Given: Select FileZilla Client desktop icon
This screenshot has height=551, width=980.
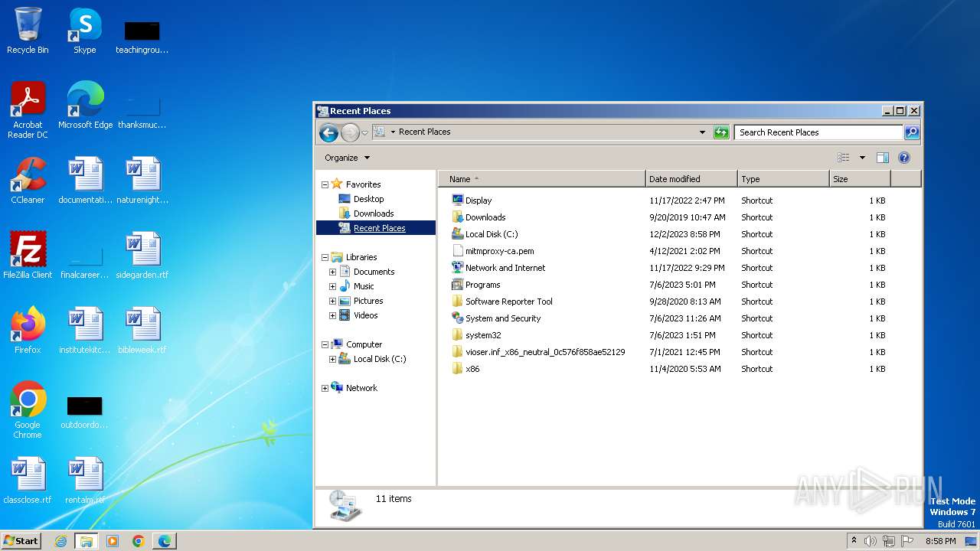Looking at the screenshot, I should point(28,256).
